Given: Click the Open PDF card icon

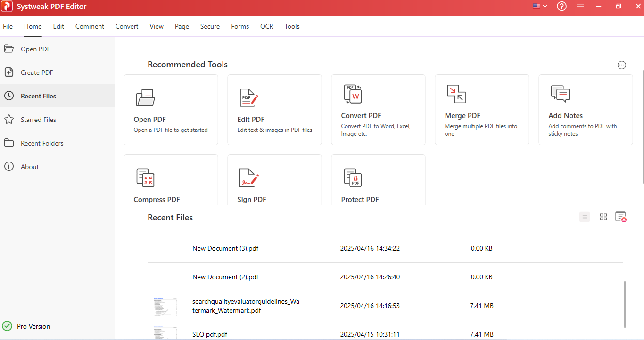Looking at the screenshot, I should click(x=145, y=97).
